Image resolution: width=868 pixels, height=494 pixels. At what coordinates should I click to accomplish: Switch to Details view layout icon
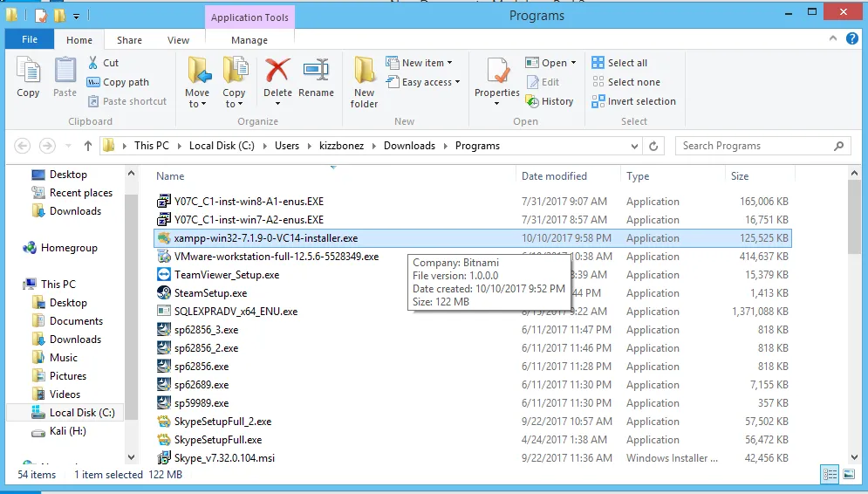click(830, 474)
